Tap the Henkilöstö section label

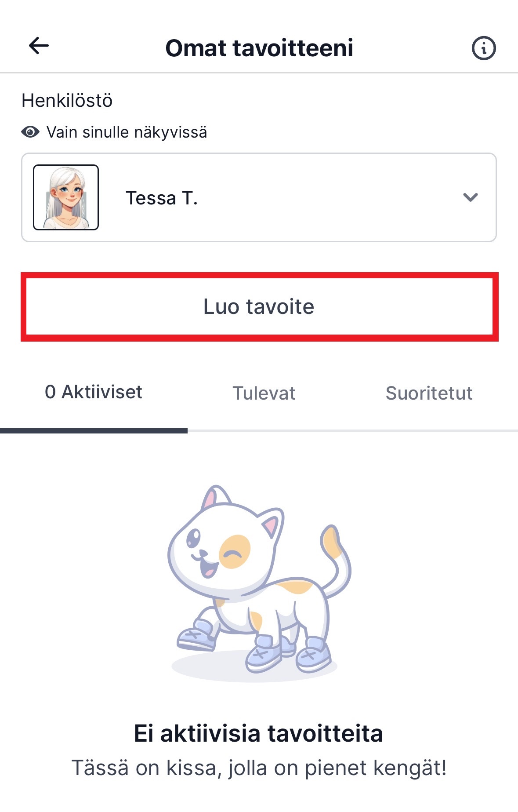[x=66, y=100]
